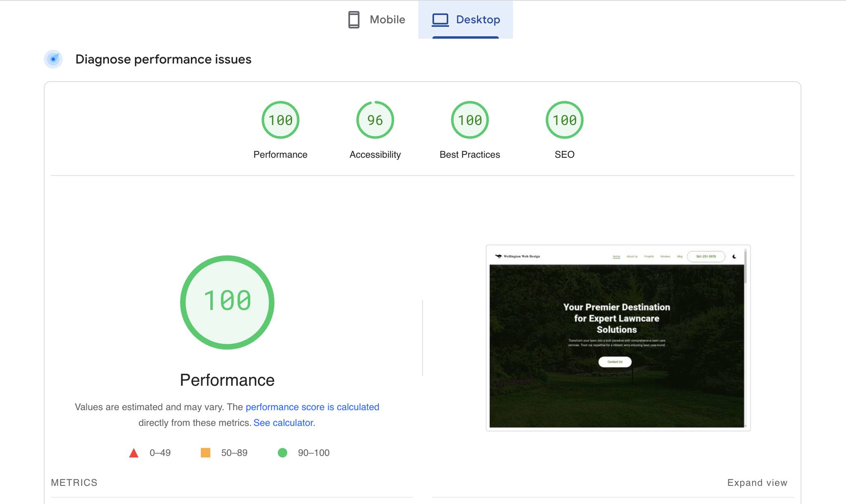The width and height of the screenshot is (846, 504).
Task: Select the Desktop tab label
Action: pos(478,19)
